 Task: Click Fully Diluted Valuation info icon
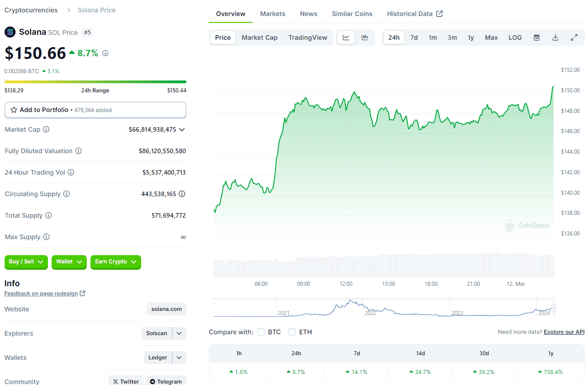[79, 151]
